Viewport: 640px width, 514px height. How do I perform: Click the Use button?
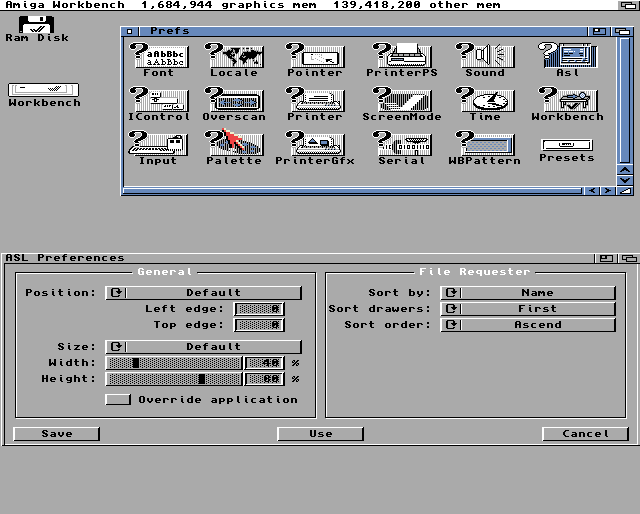320,434
